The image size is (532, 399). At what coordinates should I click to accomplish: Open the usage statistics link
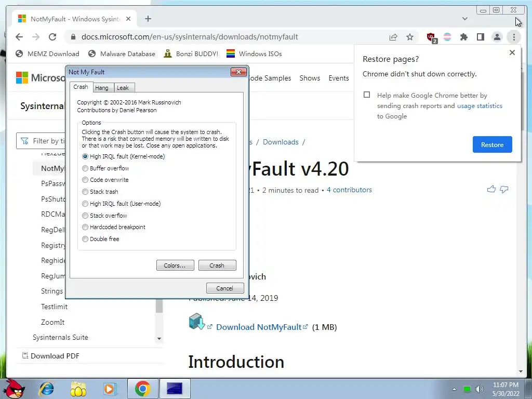[x=480, y=106]
